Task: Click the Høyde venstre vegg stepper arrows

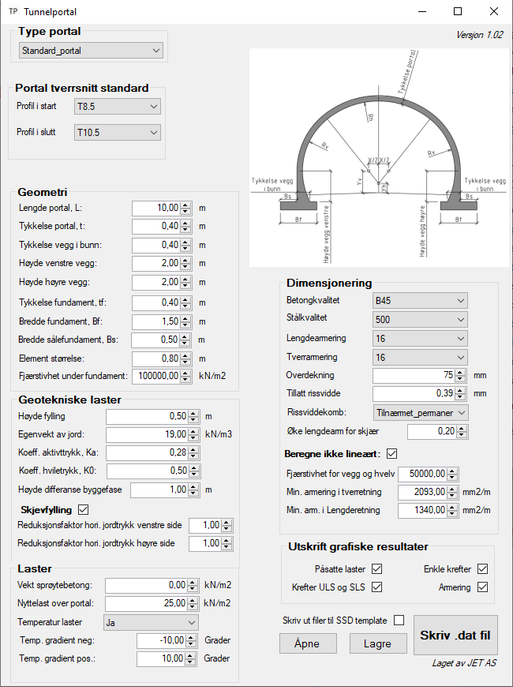Action: pyautogui.click(x=186, y=263)
